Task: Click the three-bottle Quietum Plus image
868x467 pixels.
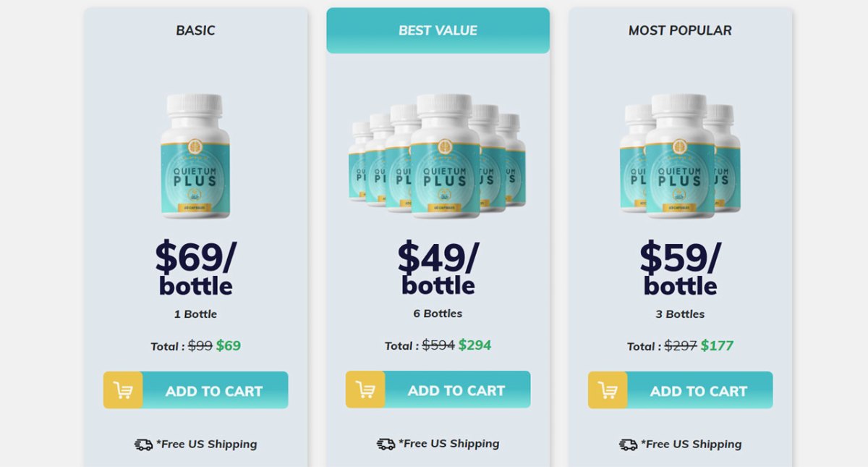Action: coord(680,156)
